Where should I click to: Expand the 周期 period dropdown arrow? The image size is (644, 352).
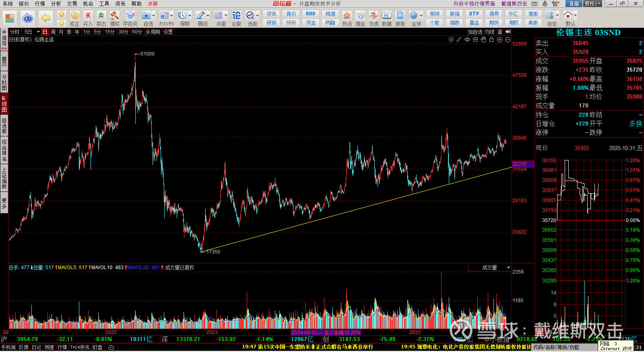(190, 16)
